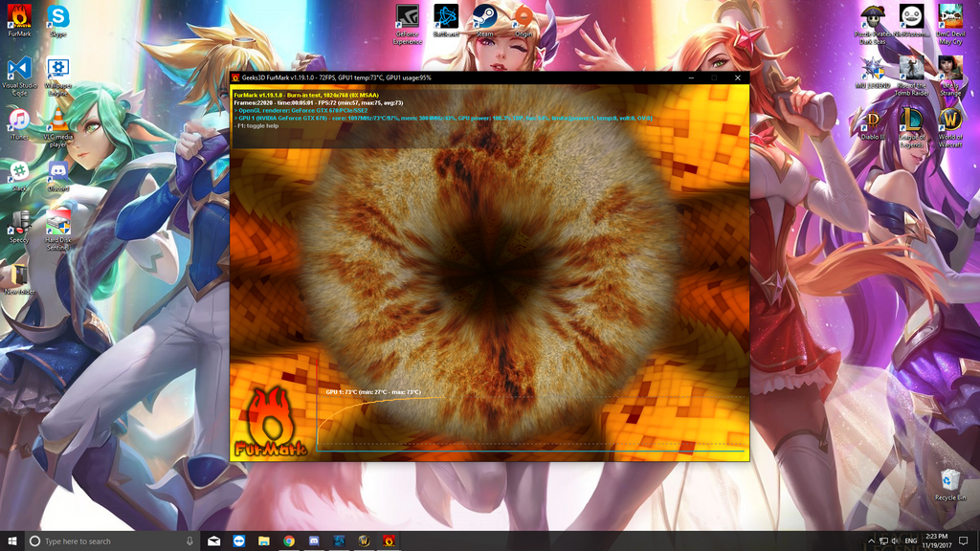Select the Diablo III desktop icon

pos(873,124)
